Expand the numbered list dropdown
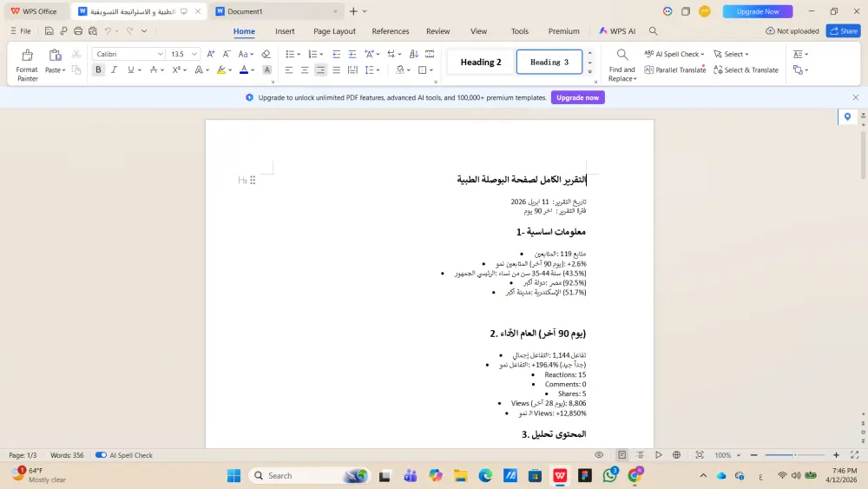This screenshot has width=868, height=489. point(321,54)
